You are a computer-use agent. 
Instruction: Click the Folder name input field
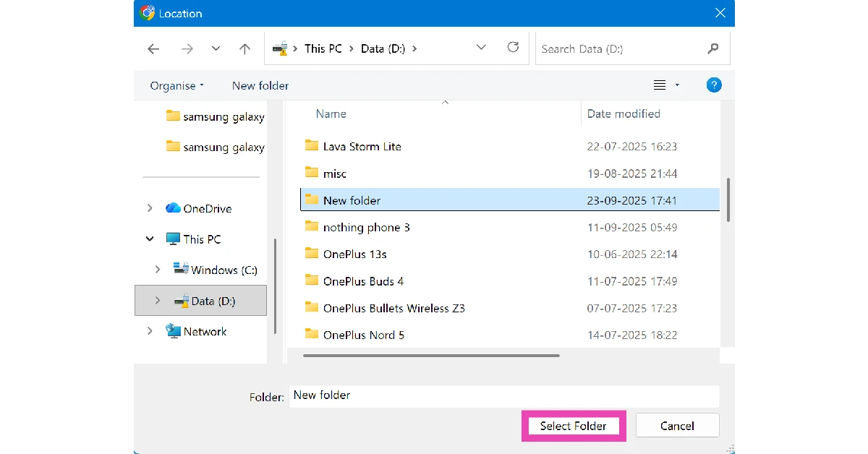click(x=503, y=395)
